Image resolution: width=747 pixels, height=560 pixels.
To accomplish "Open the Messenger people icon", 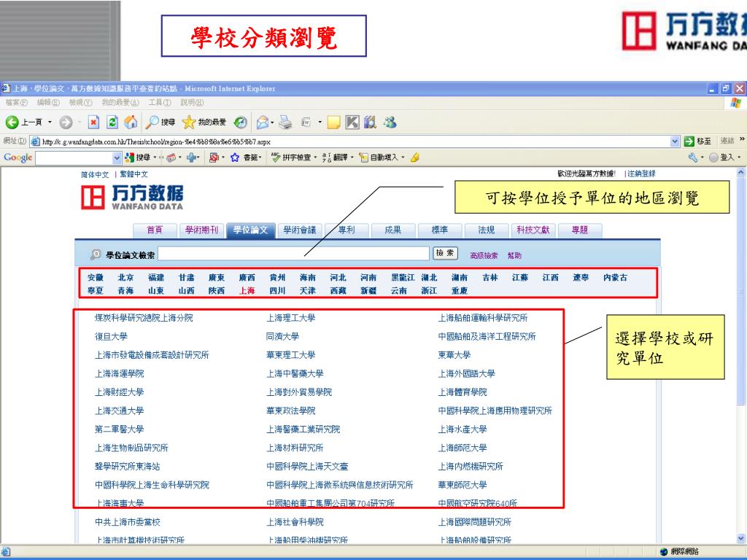I will pos(390,122).
